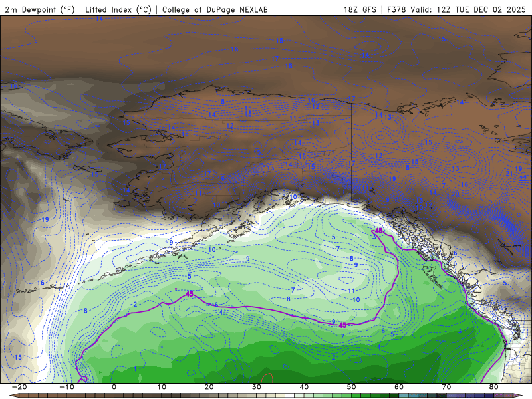Click the 10 label on the color scale
The height and width of the screenshot is (399, 532).
tap(162, 387)
